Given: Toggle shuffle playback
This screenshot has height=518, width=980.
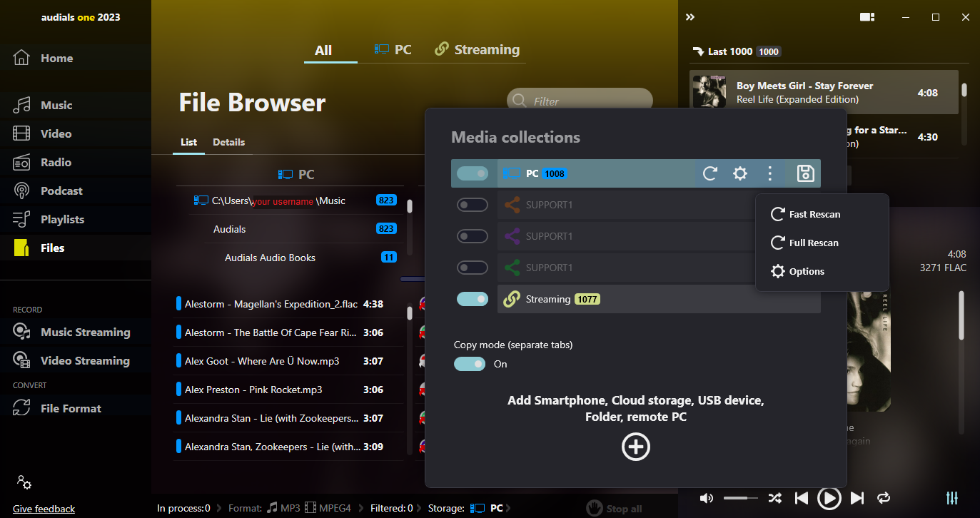Looking at the screenshot, I should [774, 498].
